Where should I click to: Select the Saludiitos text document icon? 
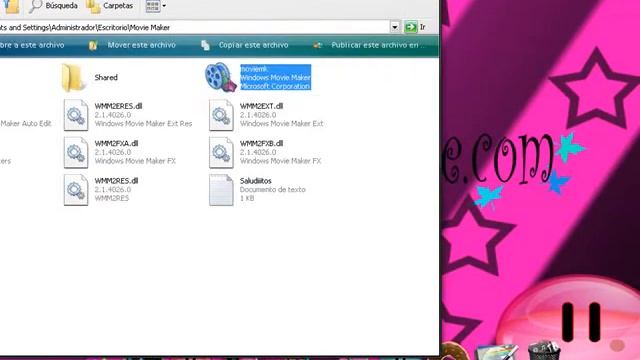[221, 190]
